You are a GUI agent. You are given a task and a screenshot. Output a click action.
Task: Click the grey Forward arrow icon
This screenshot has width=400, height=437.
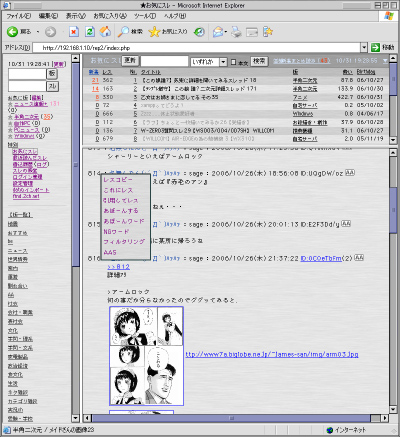[x=50, y=32]
